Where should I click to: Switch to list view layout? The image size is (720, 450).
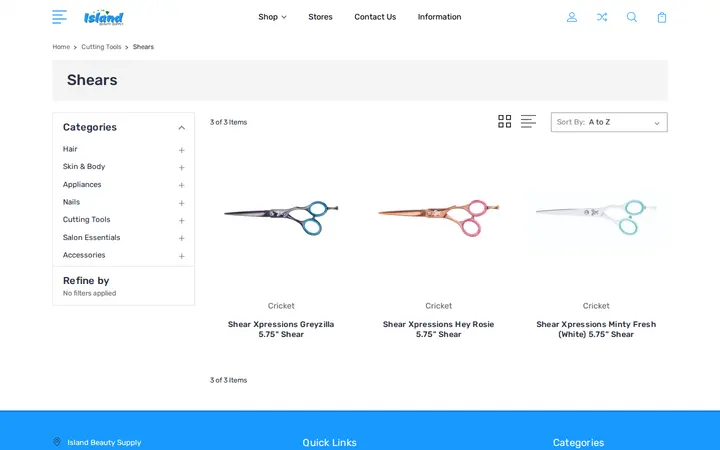(x=528, y=121)
